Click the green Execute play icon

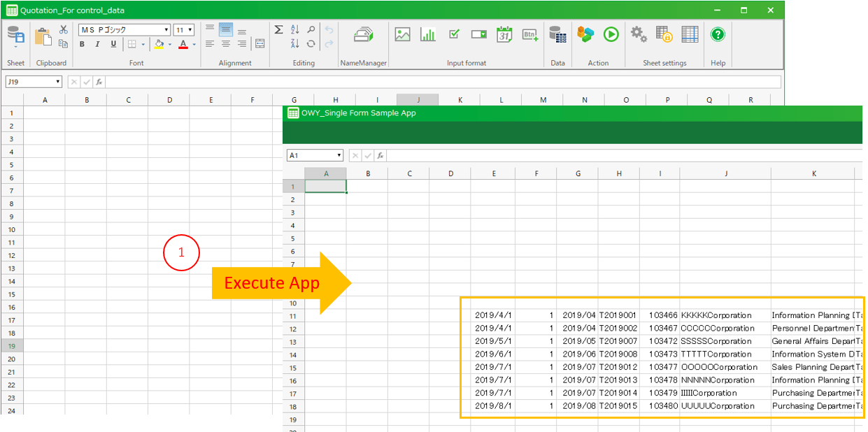click(x=611, y=34)
